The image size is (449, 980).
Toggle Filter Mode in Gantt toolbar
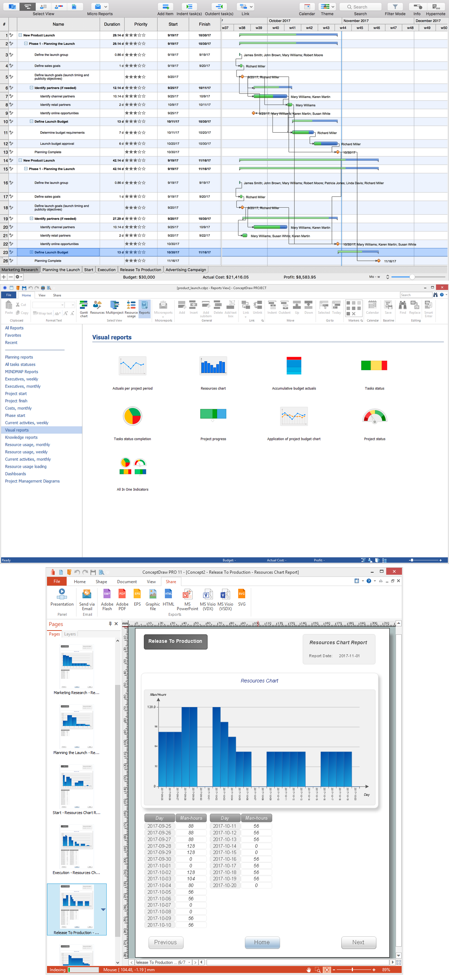(x=395, y=7)
